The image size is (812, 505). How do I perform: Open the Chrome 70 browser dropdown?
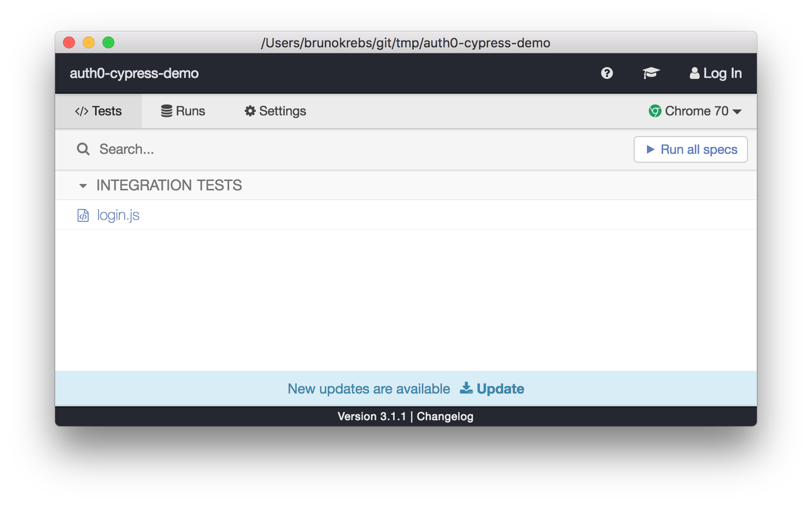(695, 111)
